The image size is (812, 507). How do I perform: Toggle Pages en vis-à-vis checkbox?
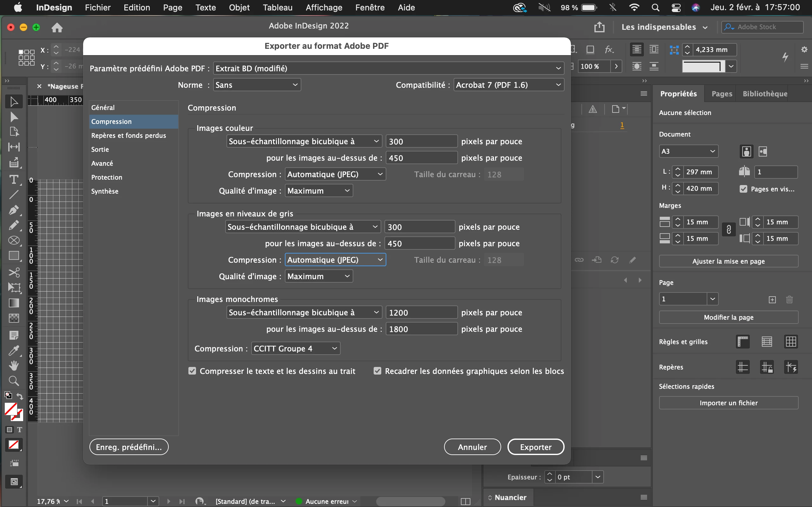[743, 189]
